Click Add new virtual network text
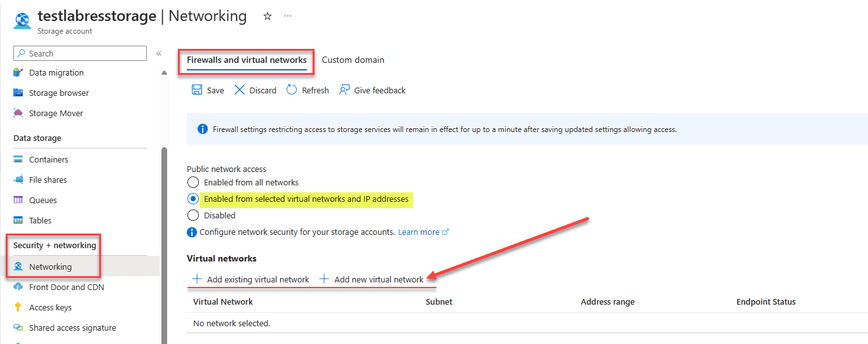The width and height of the screenshot is (868, 344). (379, 280)
